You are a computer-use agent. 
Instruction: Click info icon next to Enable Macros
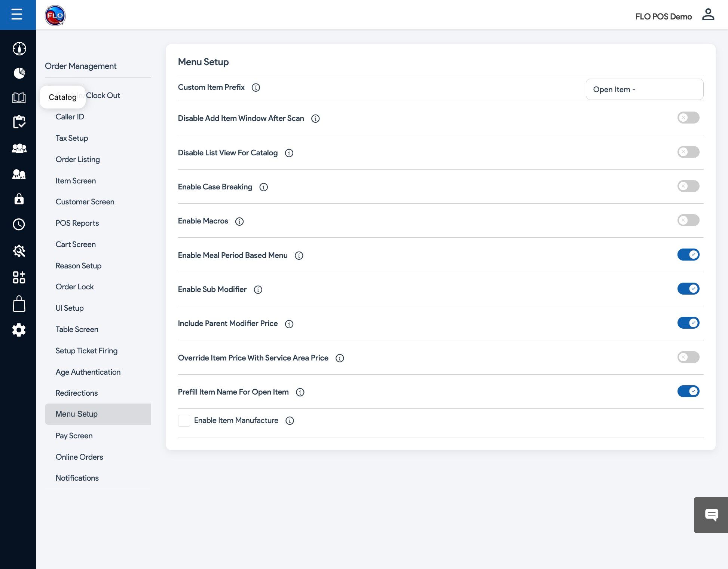tap(239, 221)
